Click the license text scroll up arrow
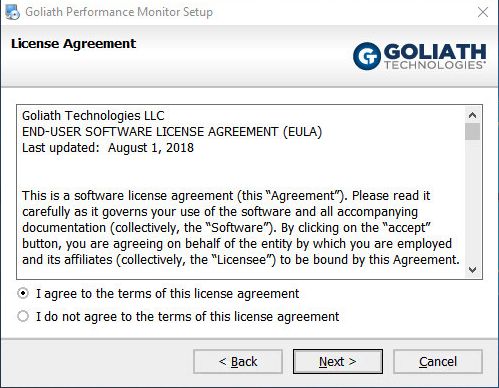Screen dimensions: 499x388 pos(472,115)
